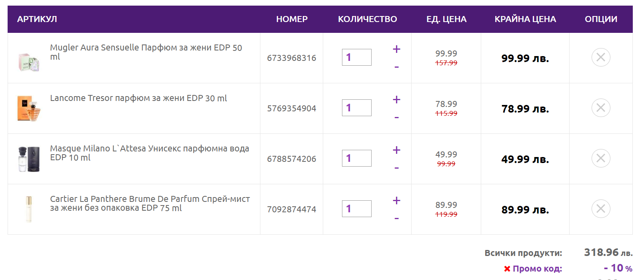Open Cartier La Panthere Brume product thumbnail
Viewport: 644px width, 280px height.
click(x=29, y=209)
